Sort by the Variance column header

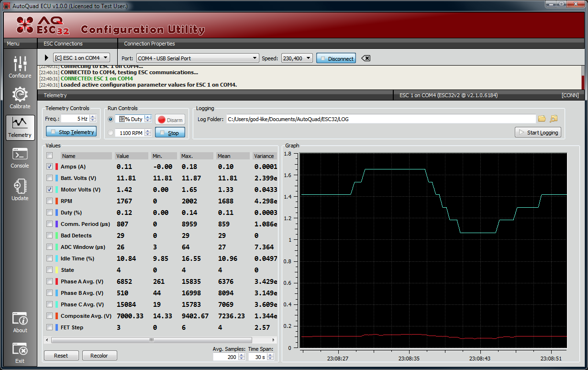[x=264, y=156]
